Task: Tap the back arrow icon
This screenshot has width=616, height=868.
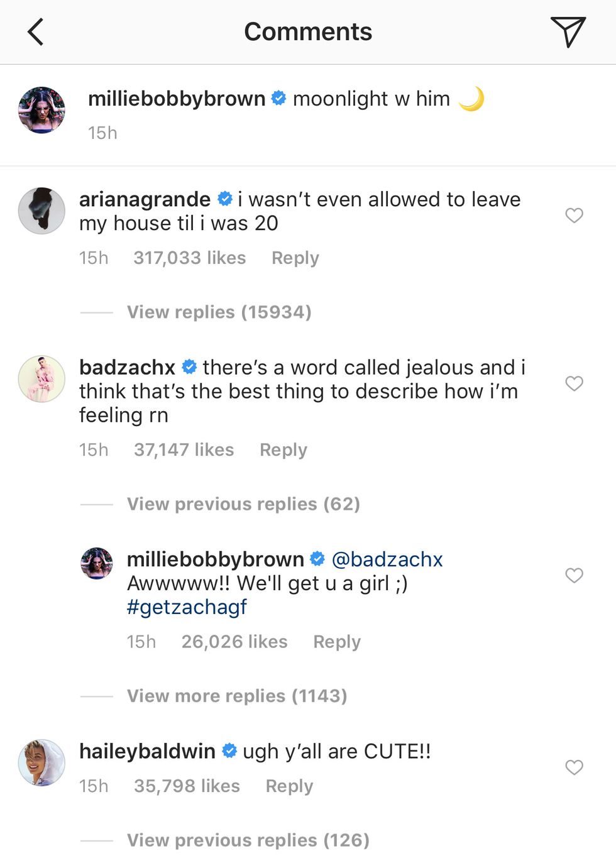Action: 36,32
